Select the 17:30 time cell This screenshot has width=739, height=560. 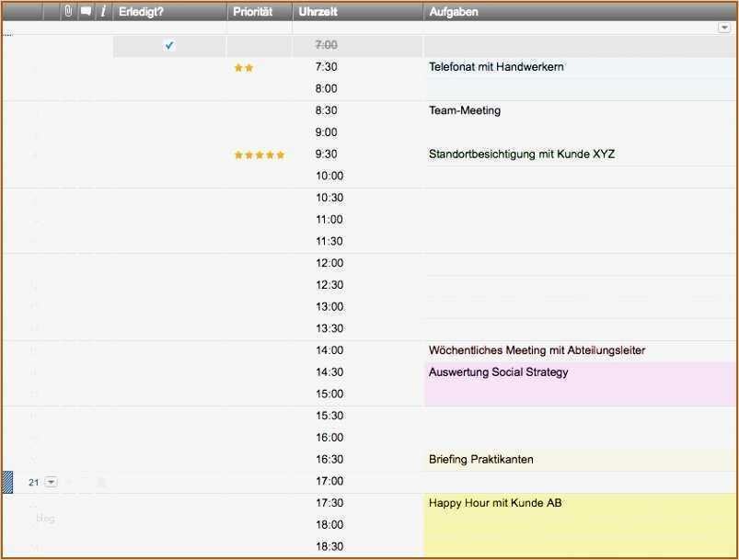pyautogui.click(x=358, y=503)
